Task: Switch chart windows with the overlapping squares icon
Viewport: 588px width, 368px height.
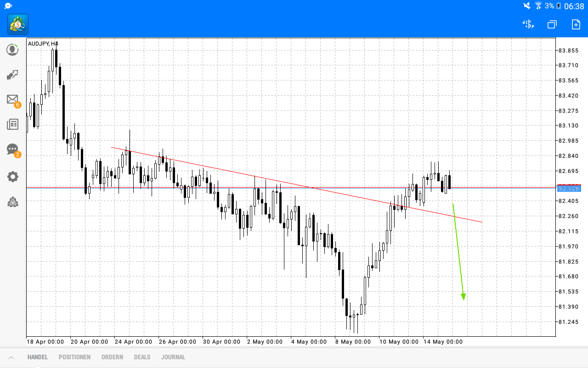Action: coord(551,24)
